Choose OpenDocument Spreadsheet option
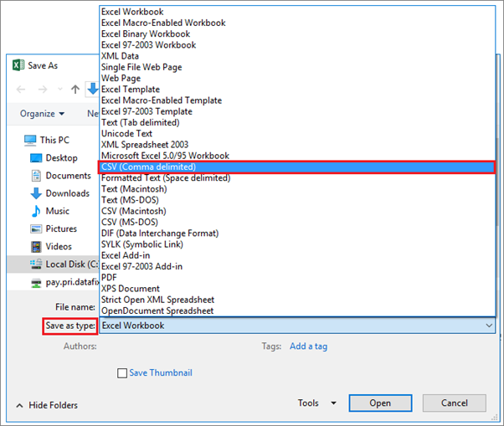Image resolution: width=504 pixels, height=426 pixels. [x=297, y=311]
